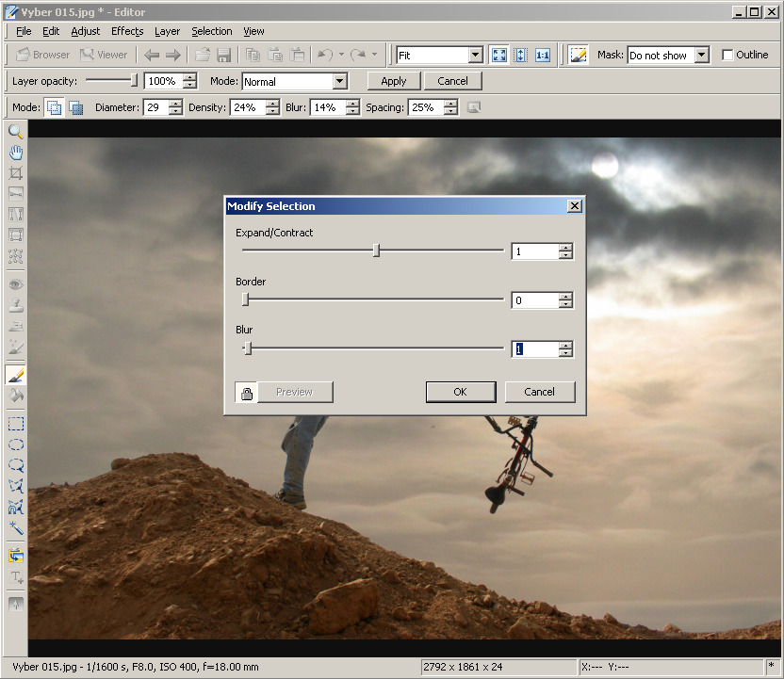Expand the layer Mode dropdown set to Normal

[x=340, y=82]
